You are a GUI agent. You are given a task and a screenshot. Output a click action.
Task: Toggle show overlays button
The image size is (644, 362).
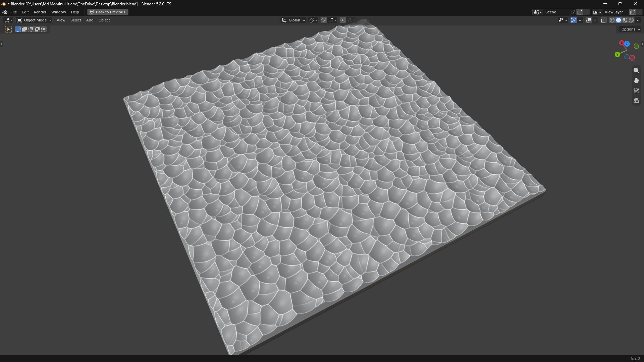click(x=589, y=20)
